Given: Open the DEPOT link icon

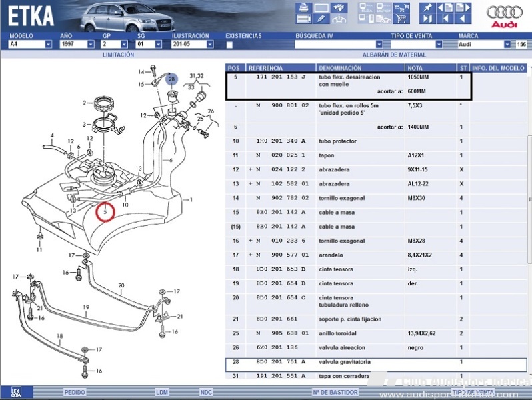Looking at the screenshot, I should click(x=384, y=8).
